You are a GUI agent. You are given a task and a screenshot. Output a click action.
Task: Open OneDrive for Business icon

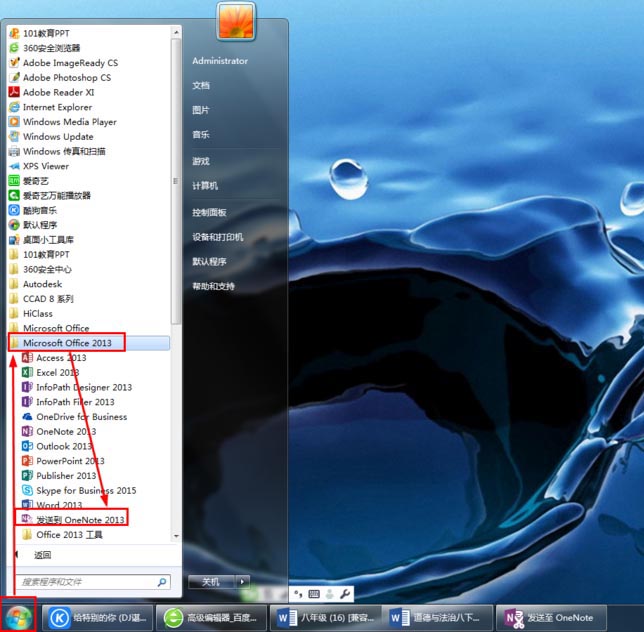(28, 417)
